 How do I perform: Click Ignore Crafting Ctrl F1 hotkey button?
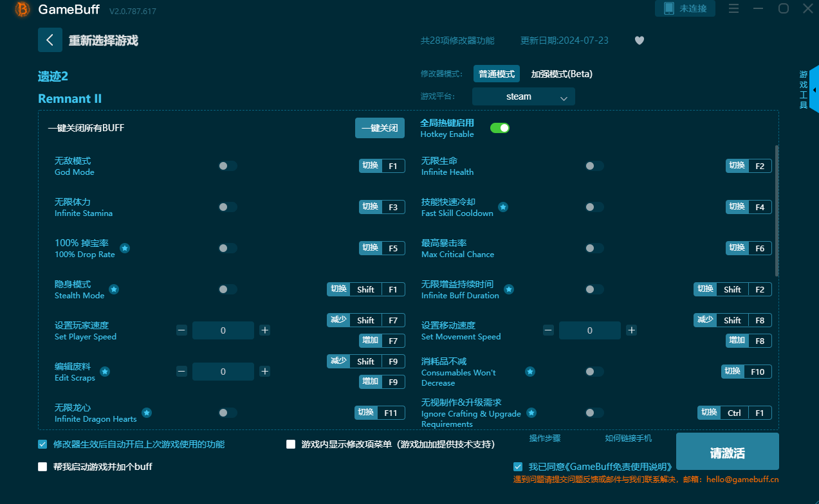coord(735,413)
